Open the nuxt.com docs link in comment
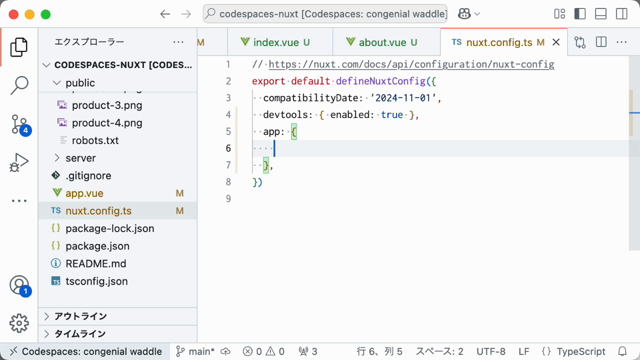Screen dimensions: 640x360 tap(411, 64)
